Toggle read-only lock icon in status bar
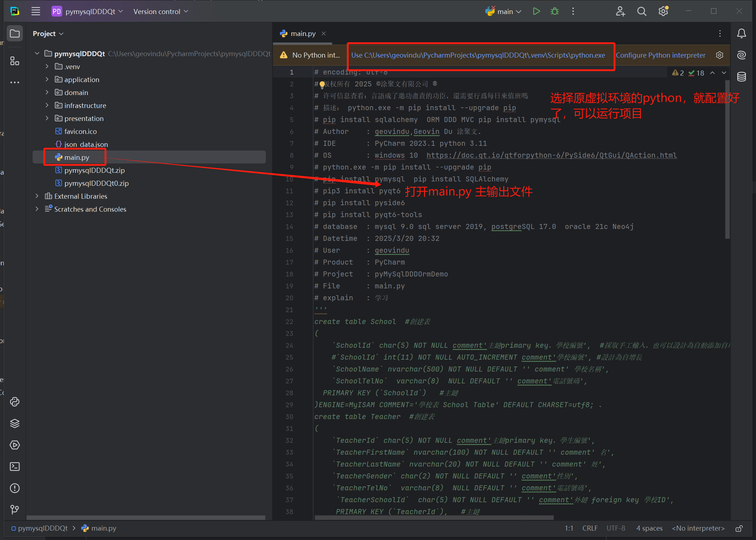This screenshot has height=540, width=756. pyautogui.click(x=739, y=528)
